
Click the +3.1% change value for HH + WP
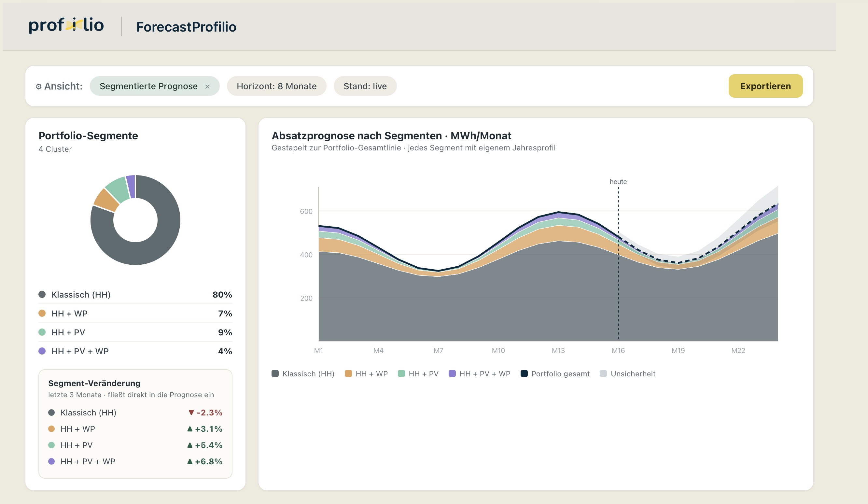click(209, 429)
